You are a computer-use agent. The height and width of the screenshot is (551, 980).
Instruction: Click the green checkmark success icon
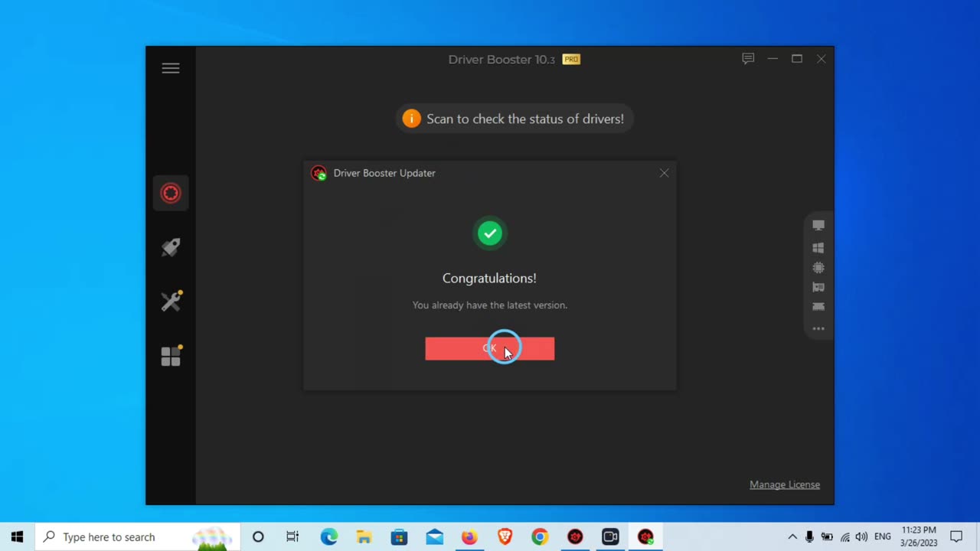point(490,233)
